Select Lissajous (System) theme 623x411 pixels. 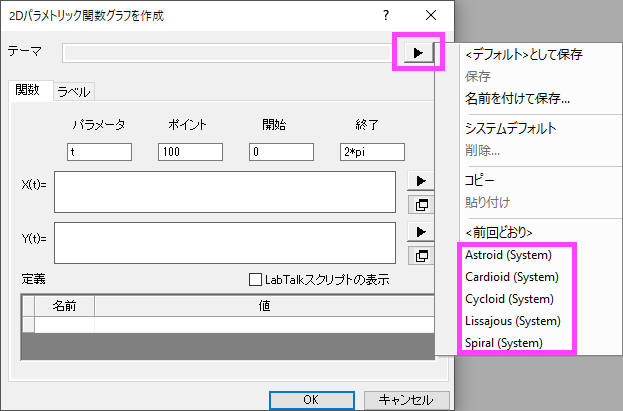[513, 321]
